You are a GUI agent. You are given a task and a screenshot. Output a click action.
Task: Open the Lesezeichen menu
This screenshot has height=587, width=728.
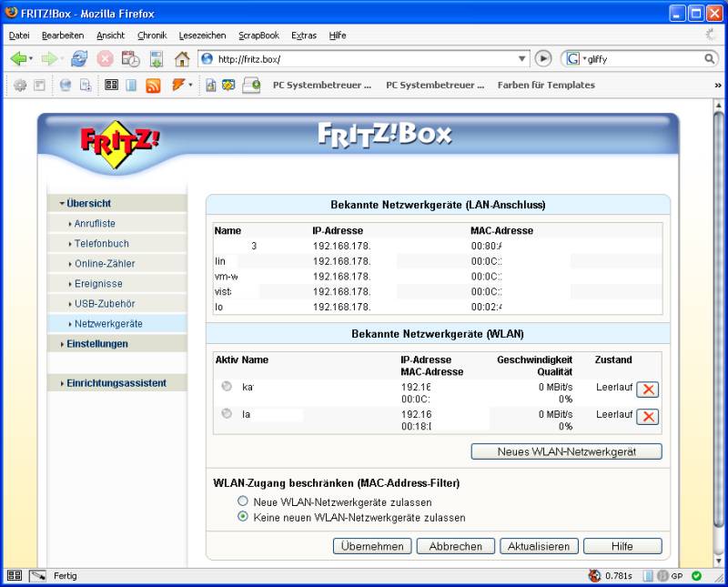[x=202, y=35]
